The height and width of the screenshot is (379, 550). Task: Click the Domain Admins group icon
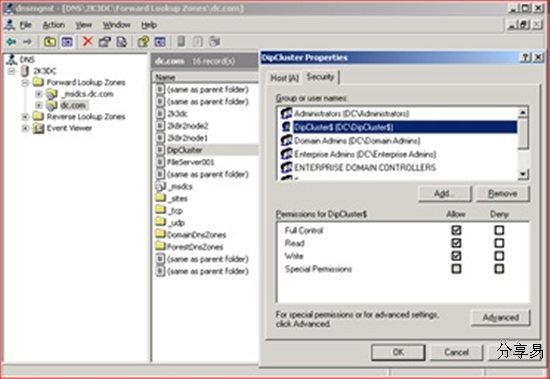coord(286,141)
